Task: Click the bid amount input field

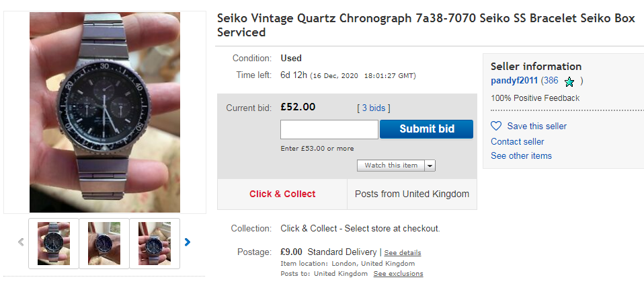Action: (329, 129)
